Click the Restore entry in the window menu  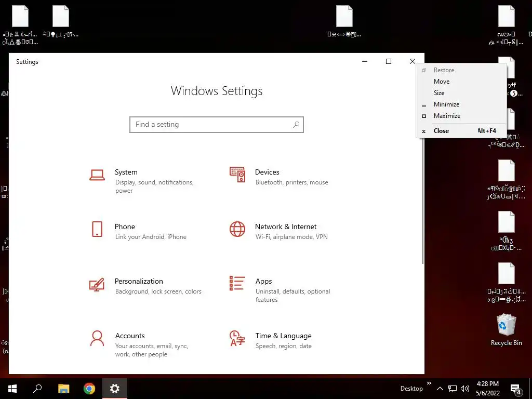click(461, 70)
